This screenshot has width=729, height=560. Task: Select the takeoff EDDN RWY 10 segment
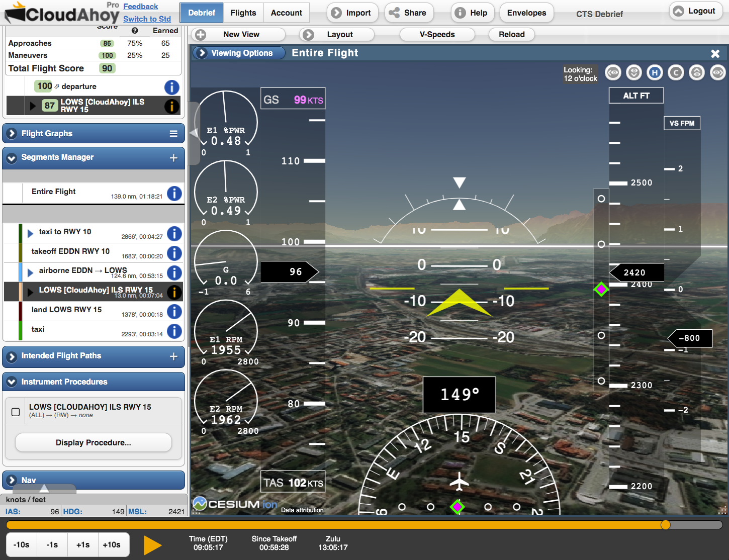tap(94, 253)
